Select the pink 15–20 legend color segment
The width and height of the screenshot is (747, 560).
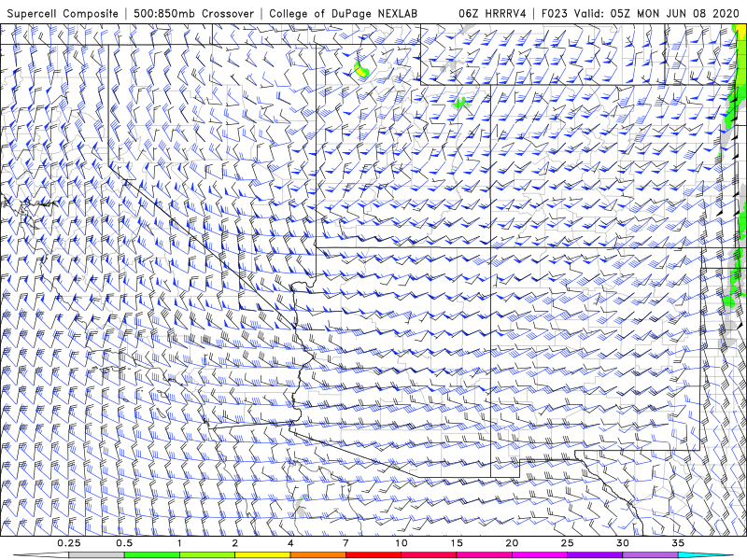coord(484,555)
